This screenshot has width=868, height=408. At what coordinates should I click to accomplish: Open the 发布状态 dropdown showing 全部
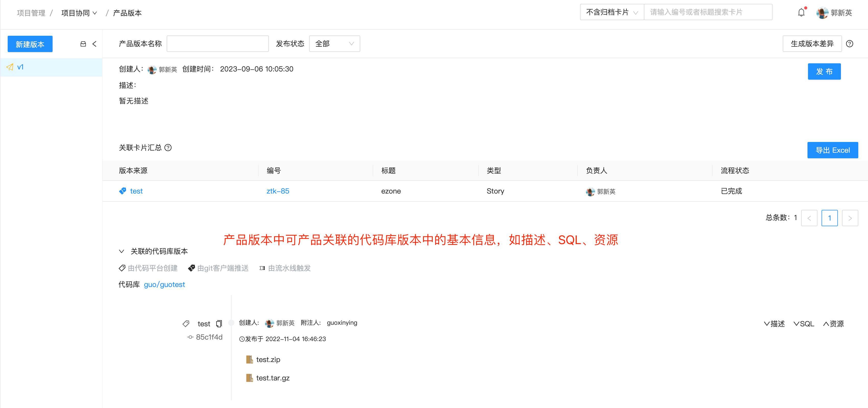tap(334, 43)
